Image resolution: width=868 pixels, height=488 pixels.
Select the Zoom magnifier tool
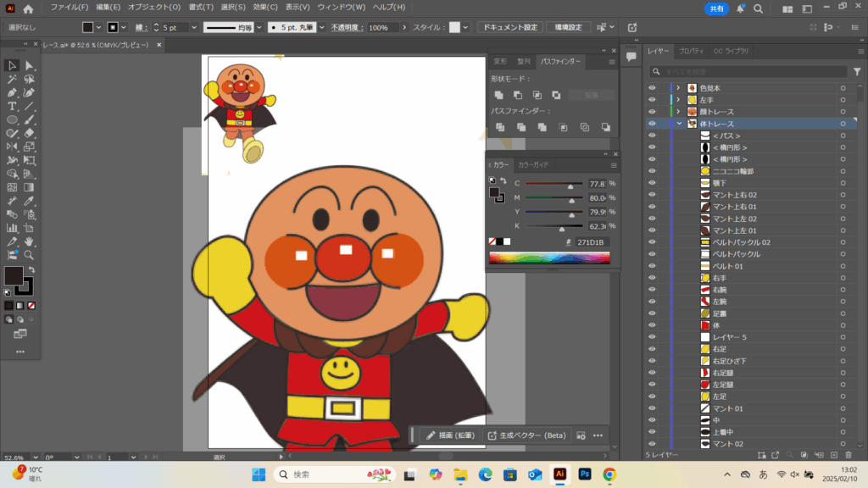pos(30,254)
